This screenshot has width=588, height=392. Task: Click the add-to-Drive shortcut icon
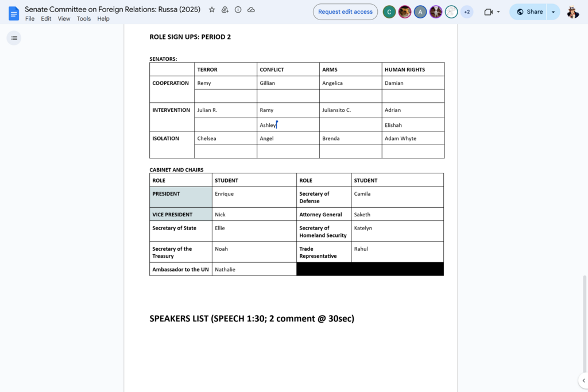coord(225,10)
